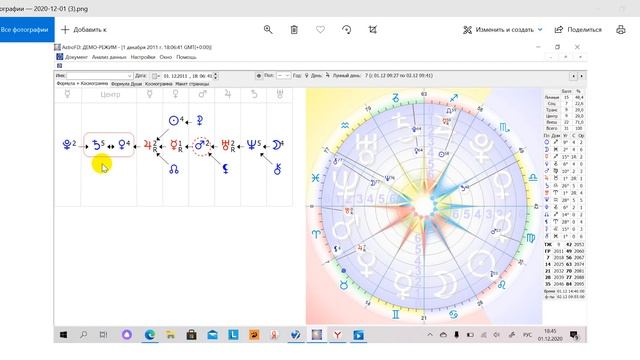Open the Настройки menu
The width and height of the screenshot is (640, 360).
click(143, 57)
